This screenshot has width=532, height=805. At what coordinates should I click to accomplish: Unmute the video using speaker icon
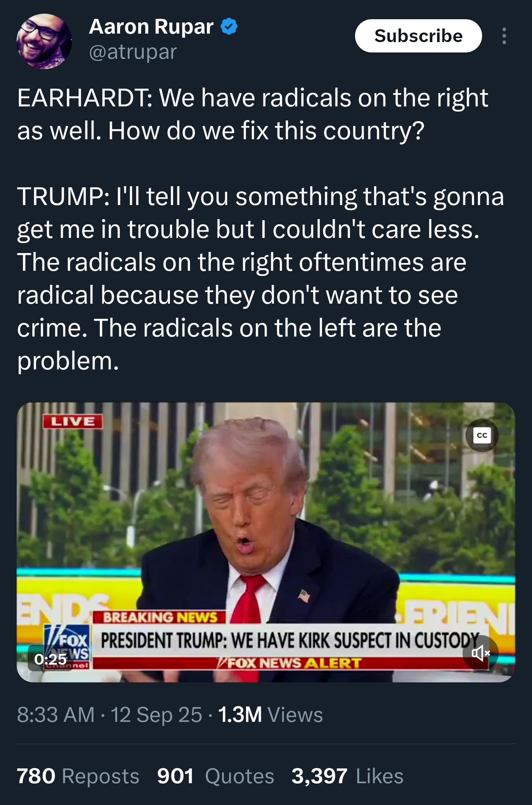481,653
